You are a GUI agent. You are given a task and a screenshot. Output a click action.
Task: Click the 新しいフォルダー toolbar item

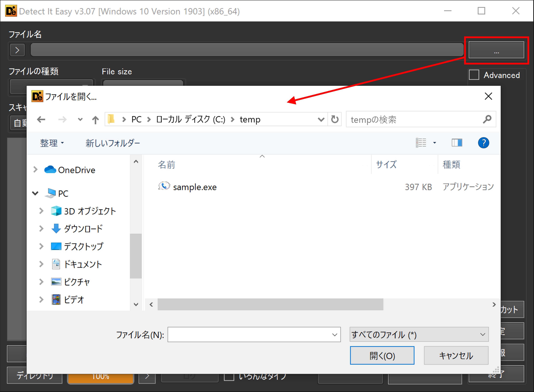click(113, 143)
